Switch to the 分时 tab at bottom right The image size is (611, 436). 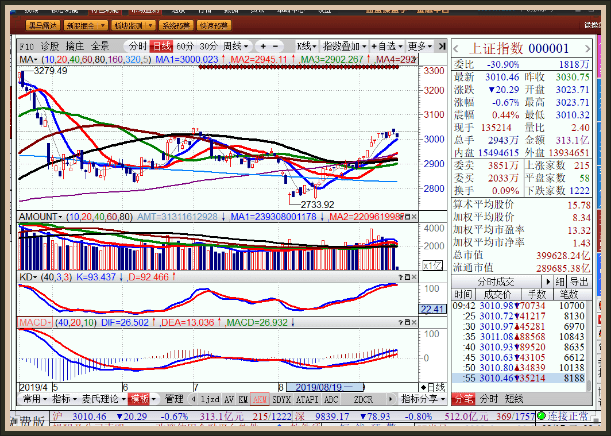(489, 399)
